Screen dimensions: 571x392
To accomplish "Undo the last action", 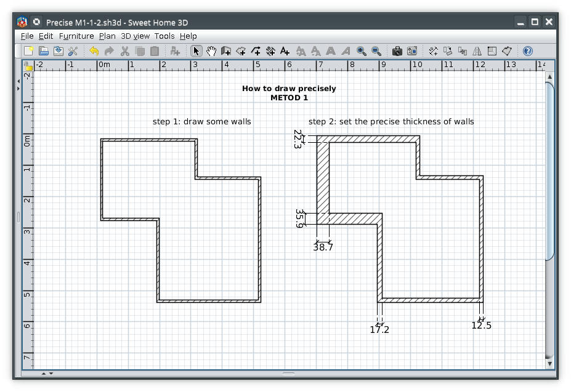I will pos(94,51).
